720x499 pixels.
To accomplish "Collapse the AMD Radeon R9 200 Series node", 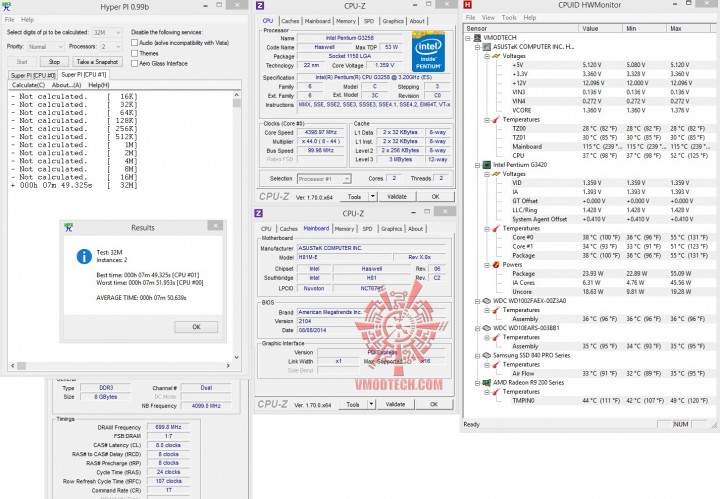I will pyautogui.click(x=477, y=383).
